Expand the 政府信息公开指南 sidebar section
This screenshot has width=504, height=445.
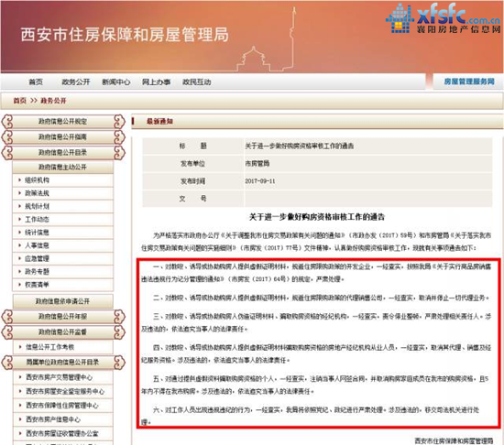pos(63,136)
